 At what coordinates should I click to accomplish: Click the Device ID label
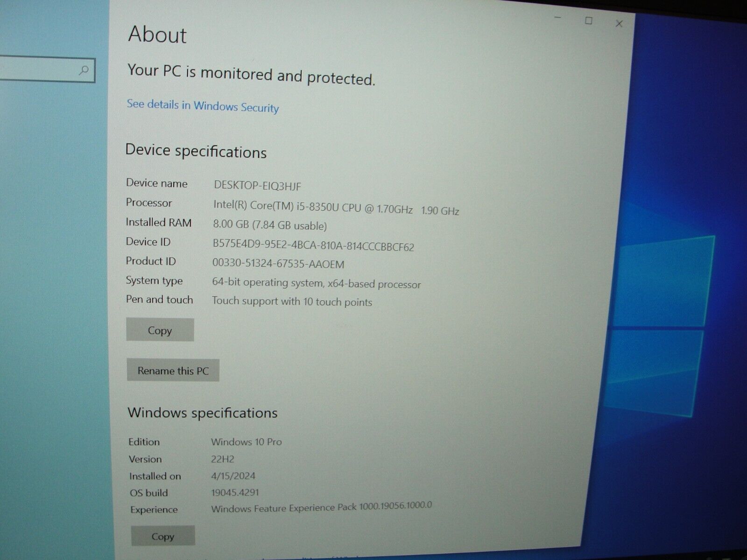click(148, 242)
